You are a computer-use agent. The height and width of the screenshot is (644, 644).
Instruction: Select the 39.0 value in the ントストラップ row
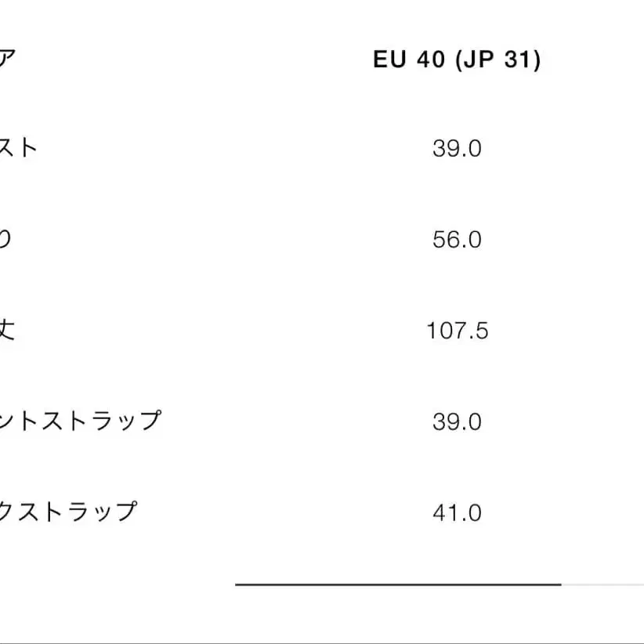(x=457, y=422)
